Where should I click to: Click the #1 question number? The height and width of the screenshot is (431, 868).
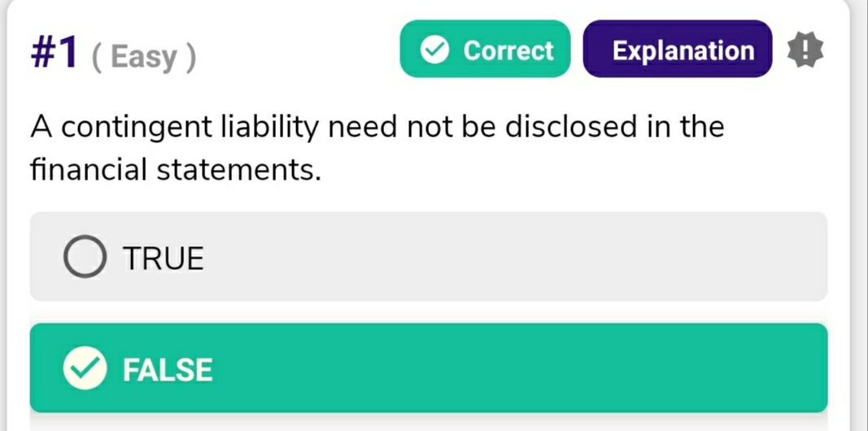click(55, 54)
